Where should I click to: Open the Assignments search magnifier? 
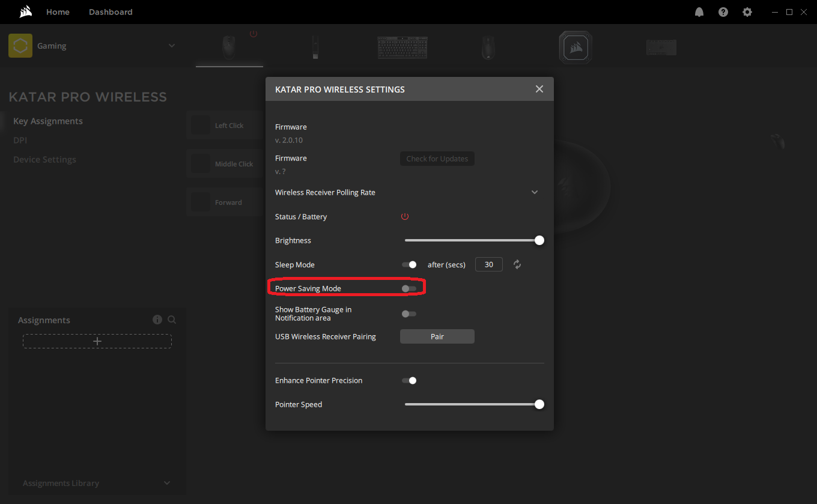pyautogui.click(x=171, y=320)
